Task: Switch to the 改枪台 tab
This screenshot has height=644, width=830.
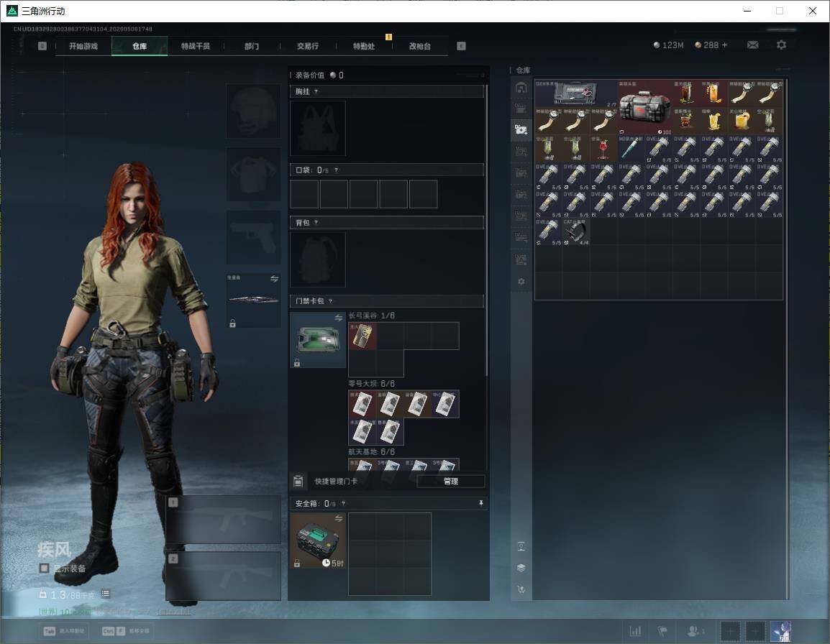Action: click(x=420, y=46)
